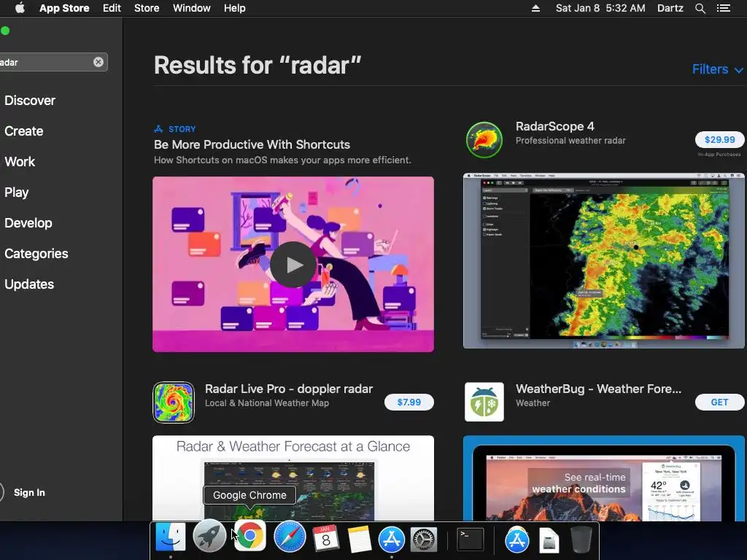Play the Shortcuts story video
This screenshot has height=560, width=747.
pyautogui.click(x=293, y=265)
